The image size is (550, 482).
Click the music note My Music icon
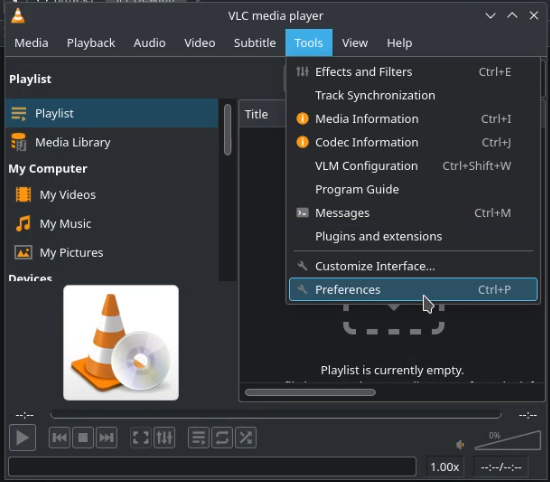(x=23, y=223)
